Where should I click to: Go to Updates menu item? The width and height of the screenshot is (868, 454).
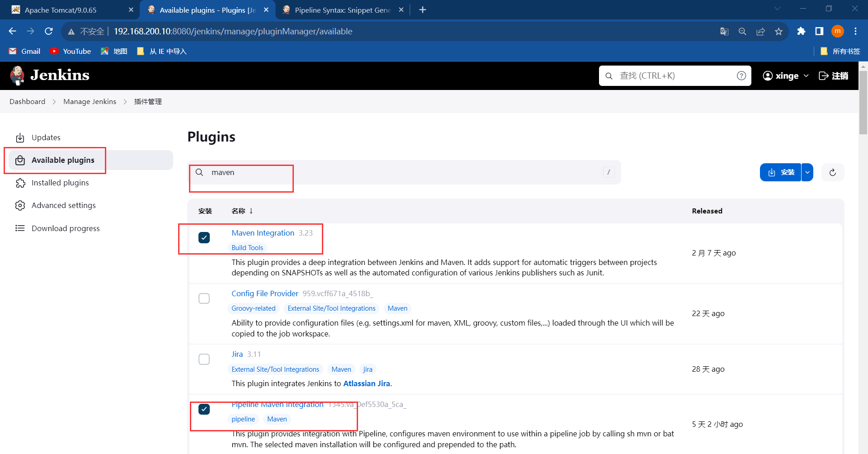90,137
